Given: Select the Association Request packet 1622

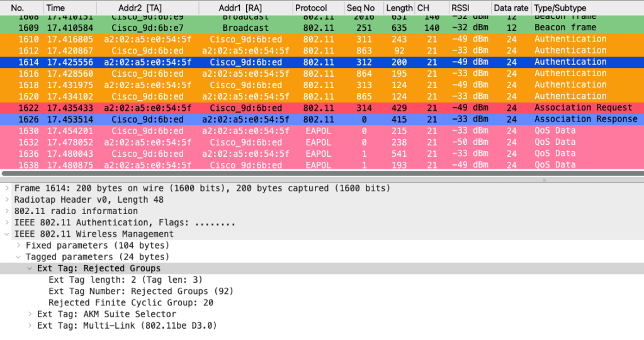Looking at the screenshot, I should pos(315,108).
